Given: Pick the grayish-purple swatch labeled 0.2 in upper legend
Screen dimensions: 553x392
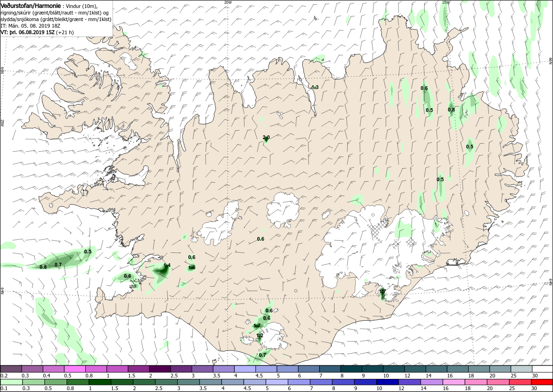Looking at the screenshot, I should [11, 369].
